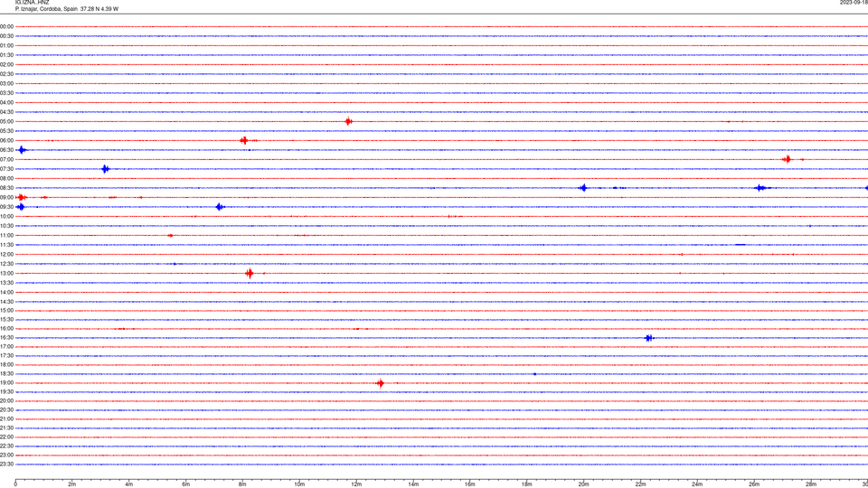
Task: Click the 08:00 row time label
Action: [x=6, y=179]
